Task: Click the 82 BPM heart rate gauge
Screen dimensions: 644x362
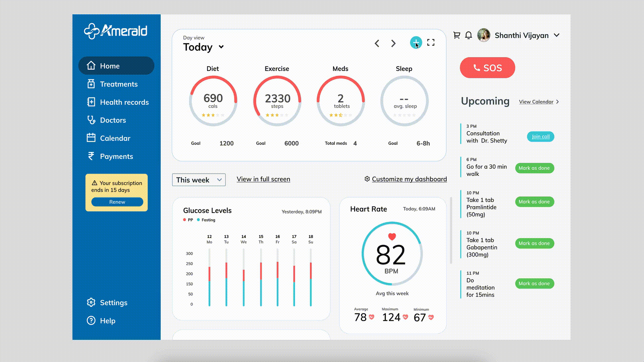Action: coord(392,254)
